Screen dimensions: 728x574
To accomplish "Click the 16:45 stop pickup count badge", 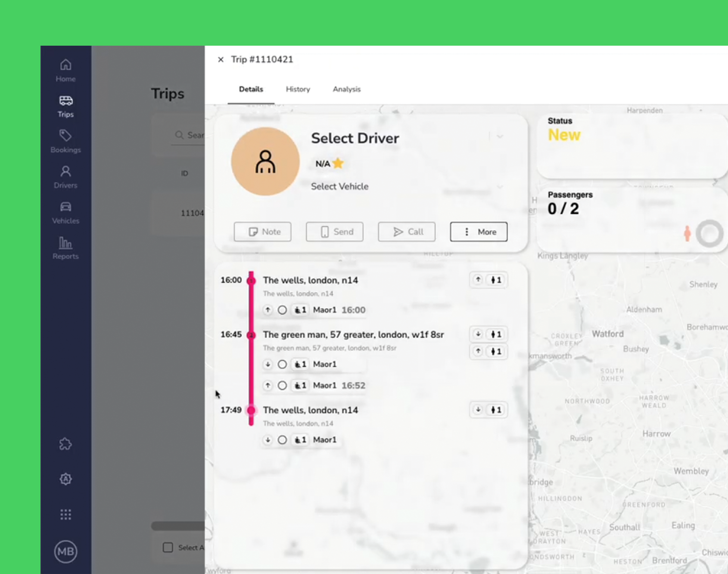I will pyautogui.click(x=488, y=352).
